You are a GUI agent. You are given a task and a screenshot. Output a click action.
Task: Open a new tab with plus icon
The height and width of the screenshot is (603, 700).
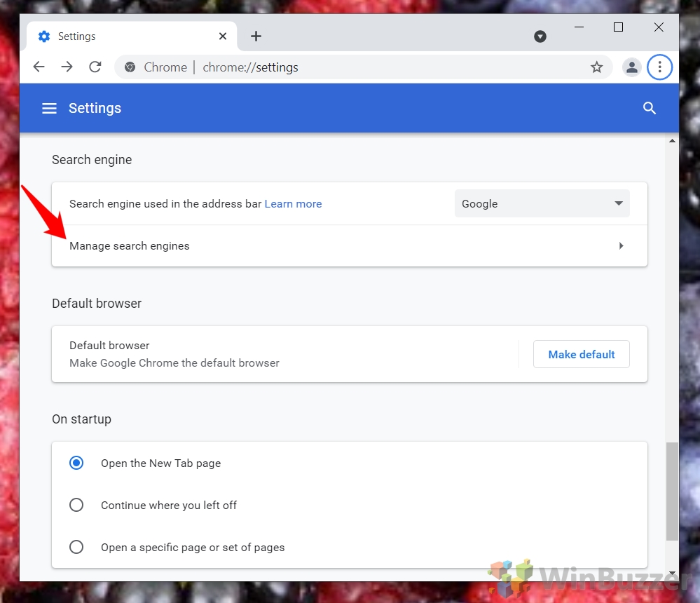coord(256,36)
